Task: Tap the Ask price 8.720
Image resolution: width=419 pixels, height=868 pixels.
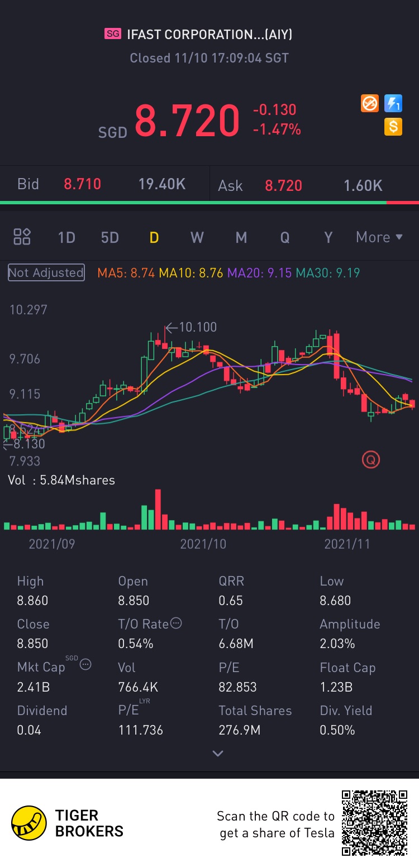Action: [283, 185]
